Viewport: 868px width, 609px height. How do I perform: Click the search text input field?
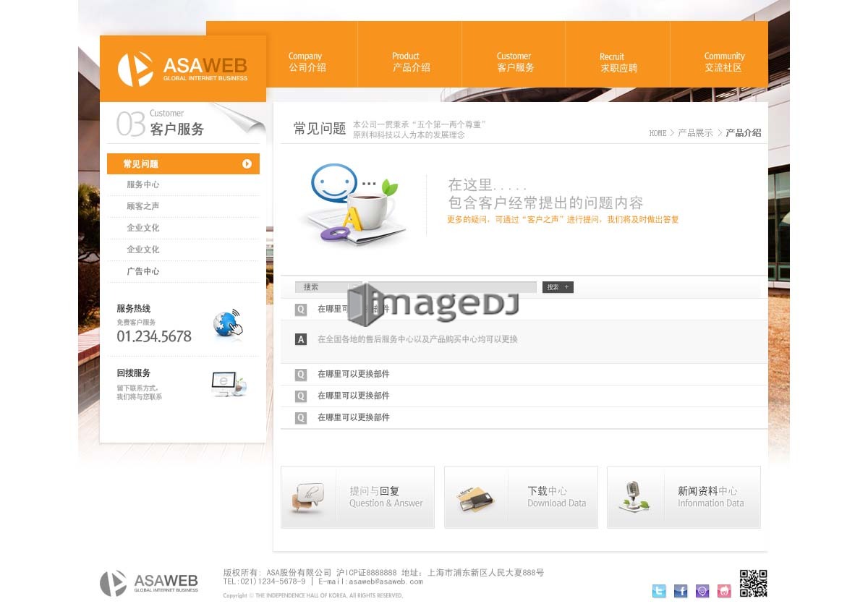pos(453,287)
